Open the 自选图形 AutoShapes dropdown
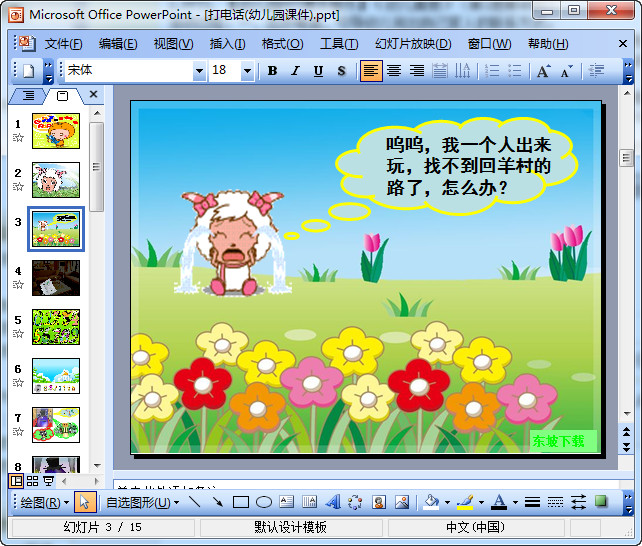This screenshot has width=642, height=546. tap(142, 502)
